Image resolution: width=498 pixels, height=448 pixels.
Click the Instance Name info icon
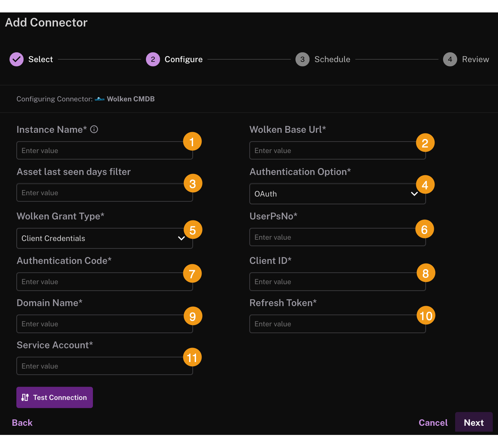(x=94, y=129)
